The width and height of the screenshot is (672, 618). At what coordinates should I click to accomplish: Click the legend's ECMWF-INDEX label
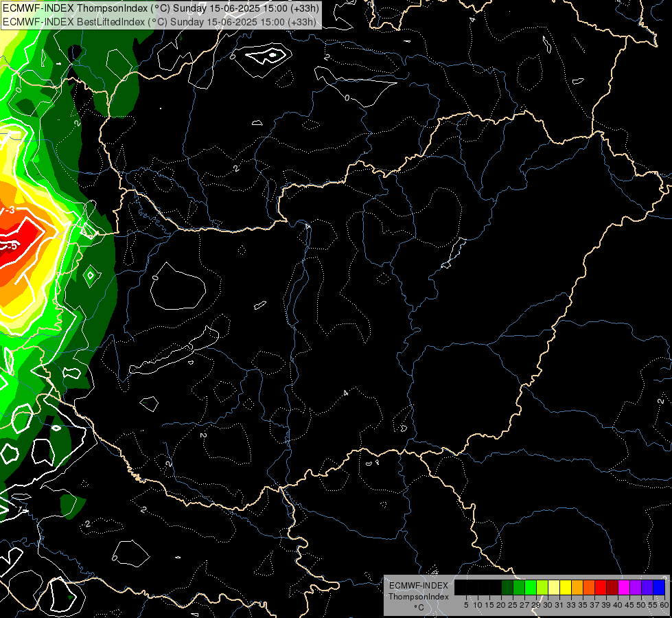(419, 586)
